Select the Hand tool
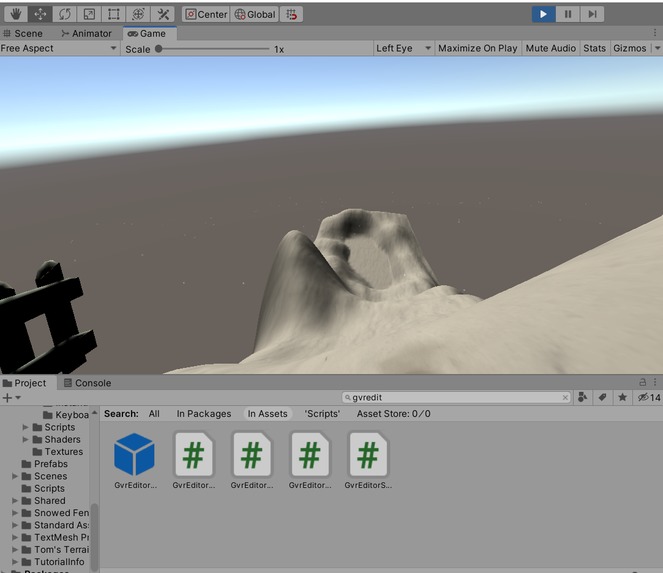 [16, 14]
